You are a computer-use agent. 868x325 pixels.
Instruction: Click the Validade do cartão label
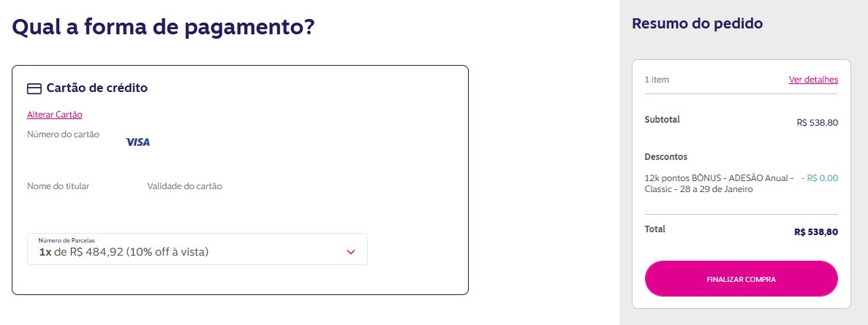point(184,186)
